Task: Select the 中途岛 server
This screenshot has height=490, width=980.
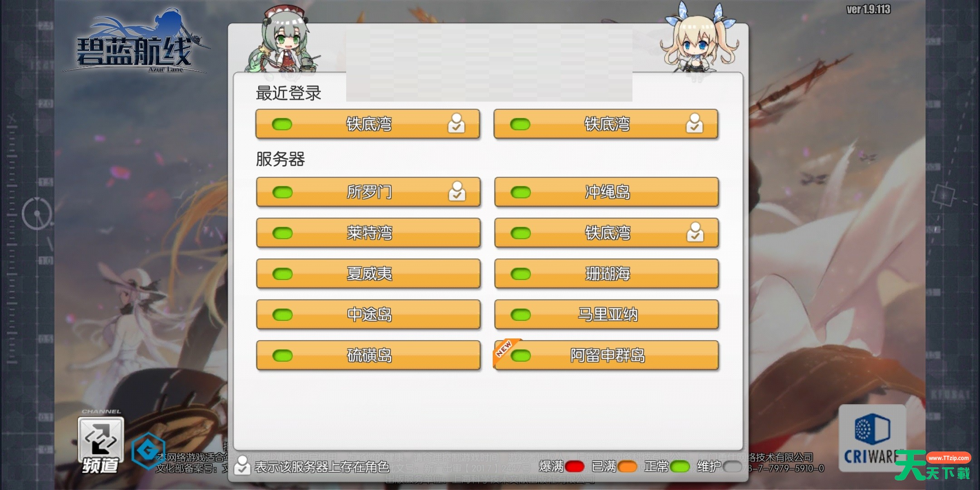Action: [x=368, y=314]
